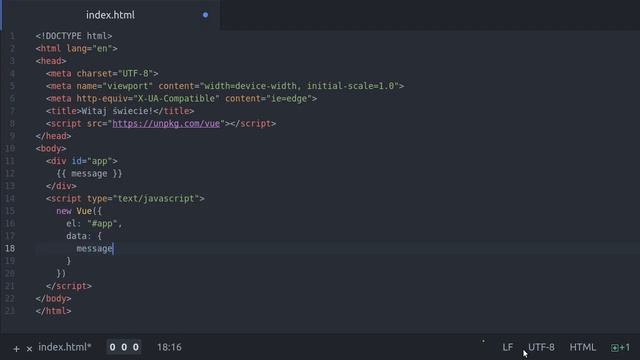Image resolution: width=640 pixels, height=360 pixels.
Task: Click the git changes +1 indicator
Action: tap(620, 347)
